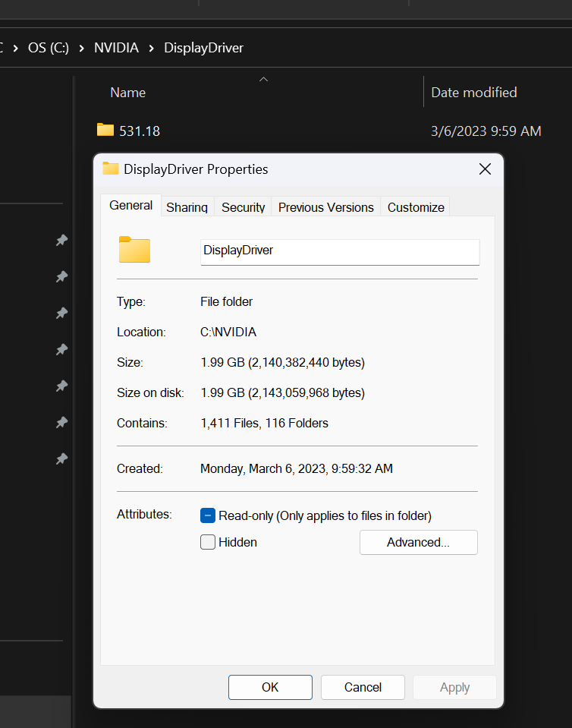
Task: Expand the chevron after OS (C:) in breadcrumb
Action: click(81, 48)
